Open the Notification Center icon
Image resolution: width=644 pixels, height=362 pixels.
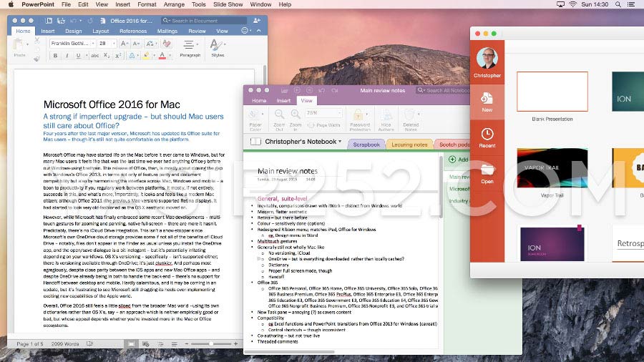point(631,4)
